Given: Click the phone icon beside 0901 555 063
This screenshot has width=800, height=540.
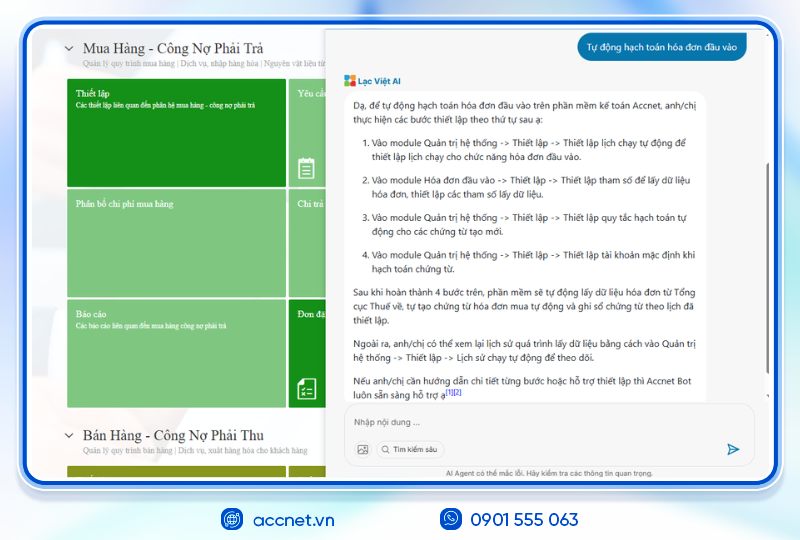Looking at the screenshot, I should (x=451, y=519).
